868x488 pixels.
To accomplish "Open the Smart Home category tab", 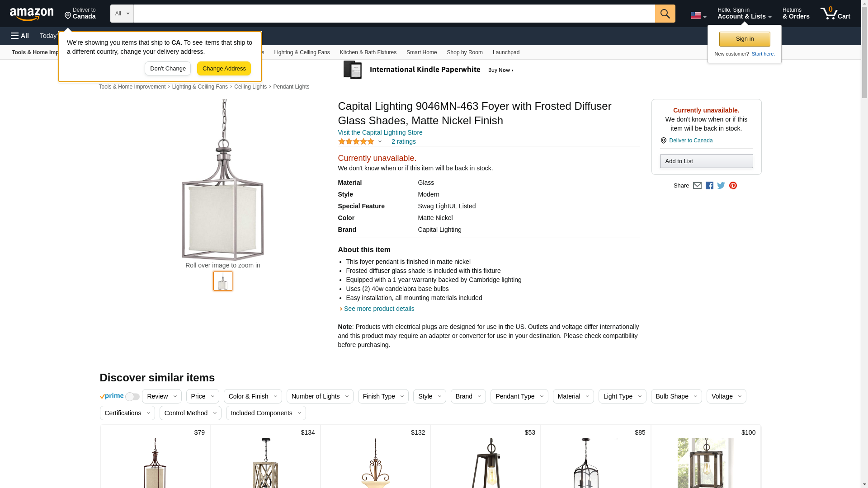I will 421,52.
